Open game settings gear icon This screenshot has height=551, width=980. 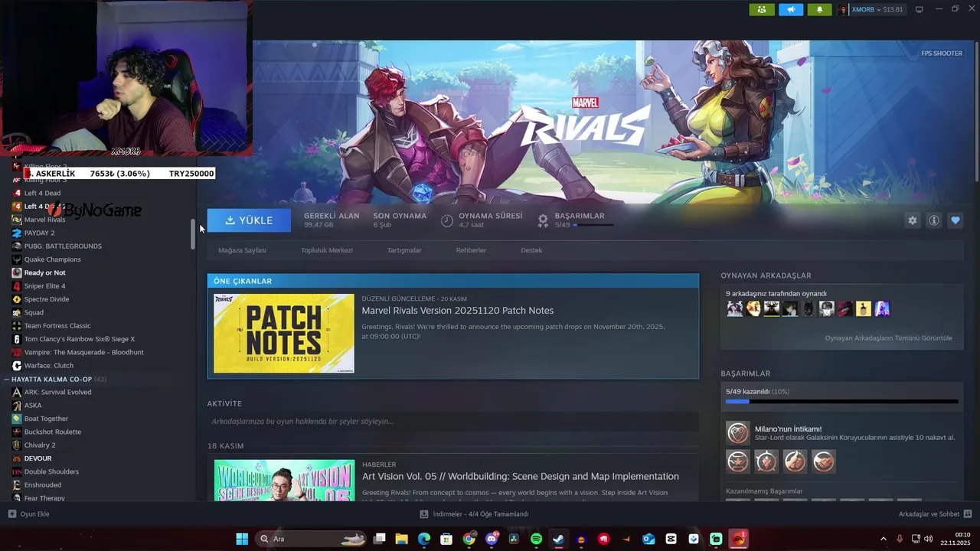(x=912, y=220)
